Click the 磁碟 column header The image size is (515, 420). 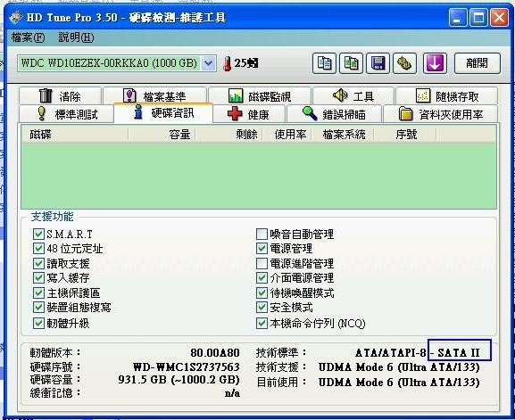75,134
